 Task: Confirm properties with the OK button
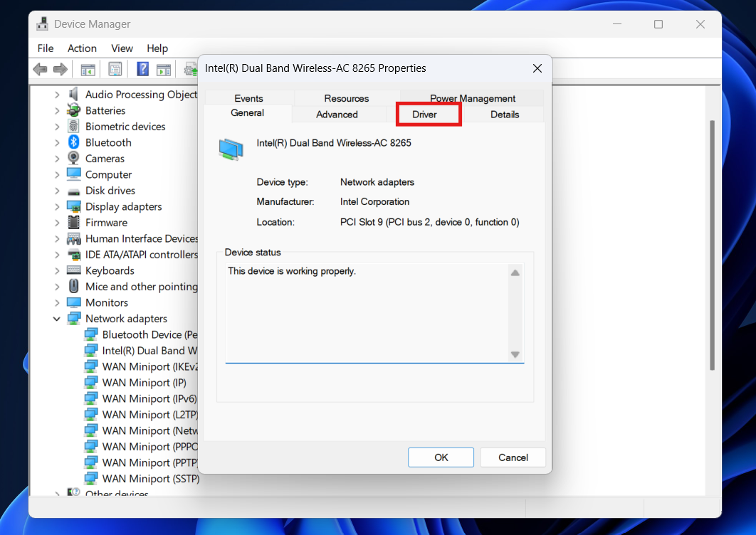[441, 457]
